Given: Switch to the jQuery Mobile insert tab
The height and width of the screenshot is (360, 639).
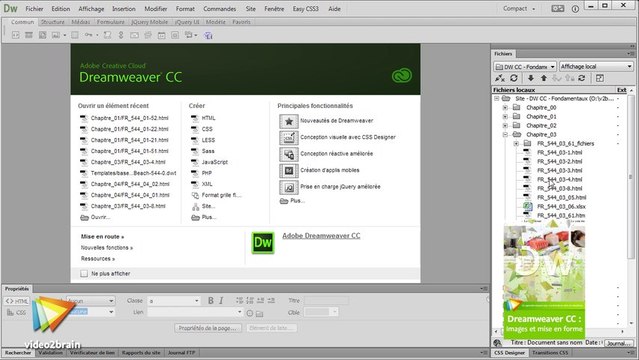Looking at the screenshot, I should 150,22.
